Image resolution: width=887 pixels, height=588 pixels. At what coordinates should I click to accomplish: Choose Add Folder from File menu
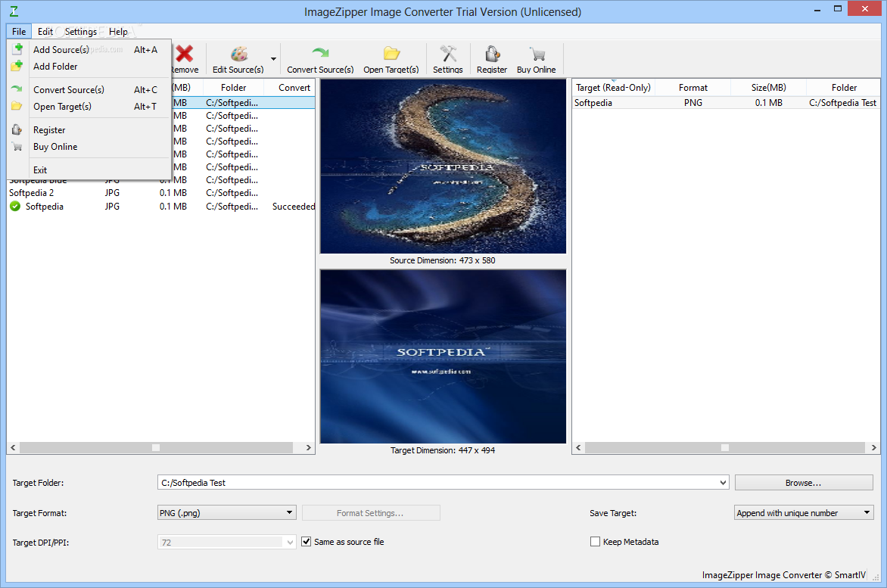pos(89,66)
